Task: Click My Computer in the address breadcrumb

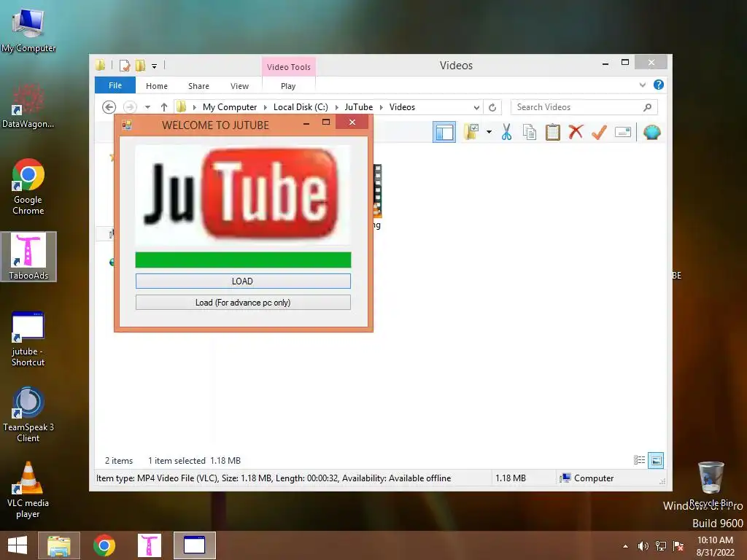Action: 230,107
